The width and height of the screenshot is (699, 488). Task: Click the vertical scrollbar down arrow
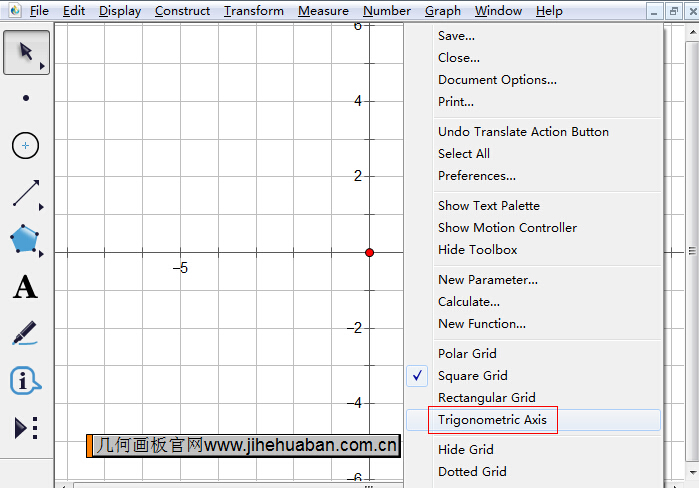692,472
